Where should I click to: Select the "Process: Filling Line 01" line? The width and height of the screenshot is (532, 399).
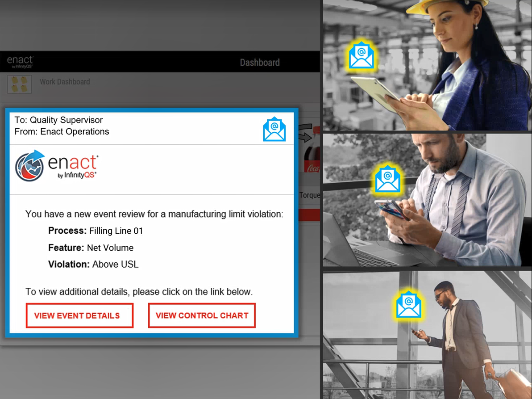point(96,231)
